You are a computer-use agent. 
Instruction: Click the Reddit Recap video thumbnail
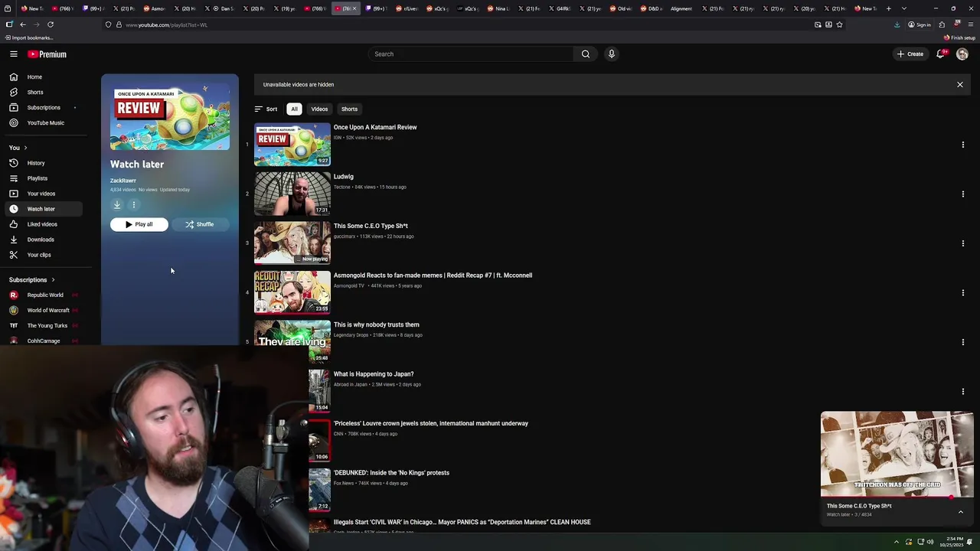click(x=292, y=292)
